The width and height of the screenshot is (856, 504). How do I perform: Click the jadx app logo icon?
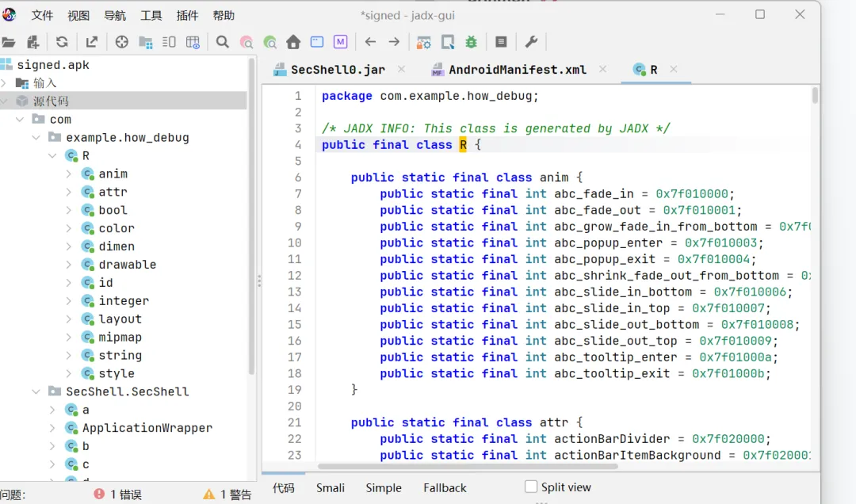click(9, 15)
